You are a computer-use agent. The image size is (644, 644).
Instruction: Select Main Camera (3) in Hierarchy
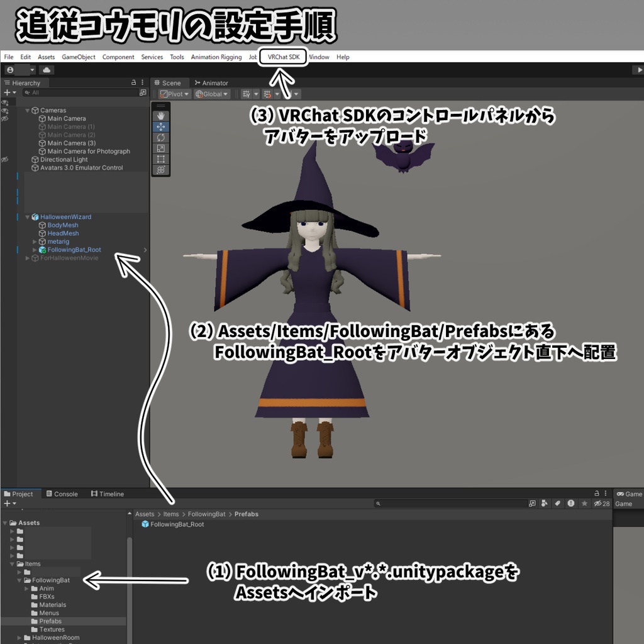[x=71, y=143]
